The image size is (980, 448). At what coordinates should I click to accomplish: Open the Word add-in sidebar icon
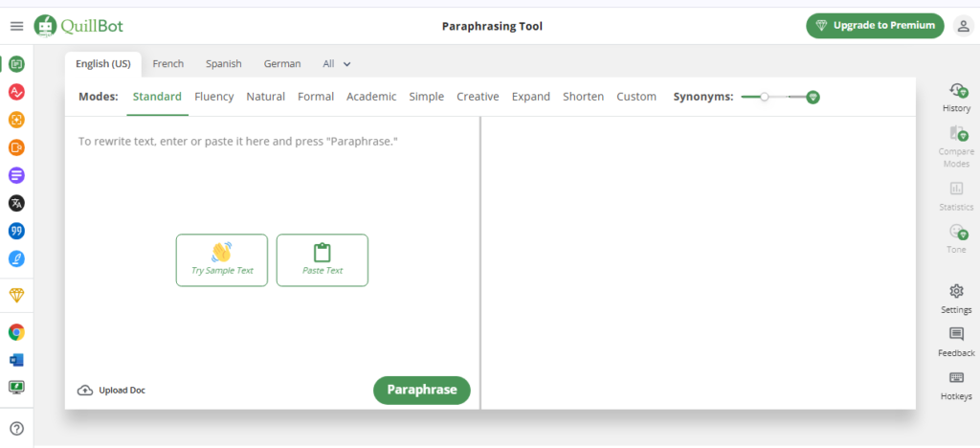17,360
